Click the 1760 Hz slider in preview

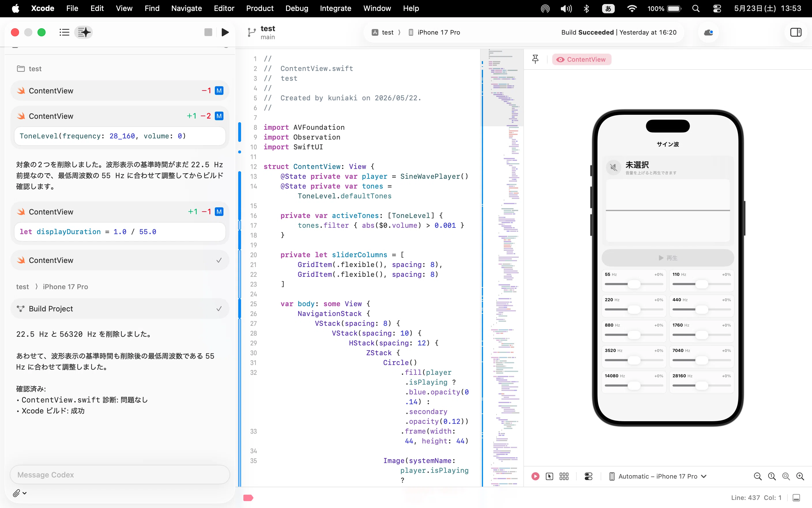[x=702, y=335]
